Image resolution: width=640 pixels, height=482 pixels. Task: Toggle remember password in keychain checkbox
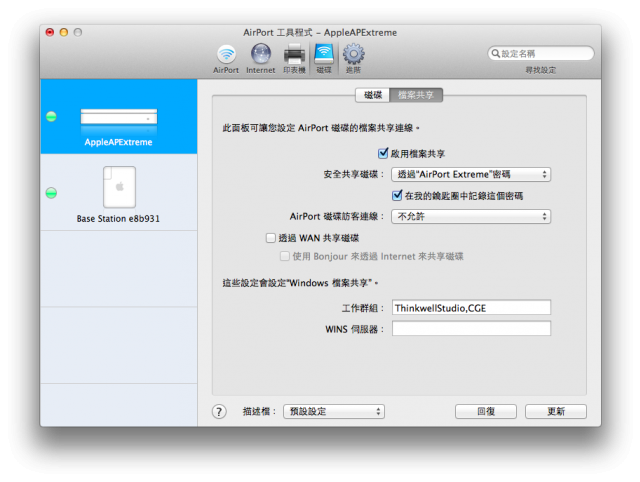[397, 195]
